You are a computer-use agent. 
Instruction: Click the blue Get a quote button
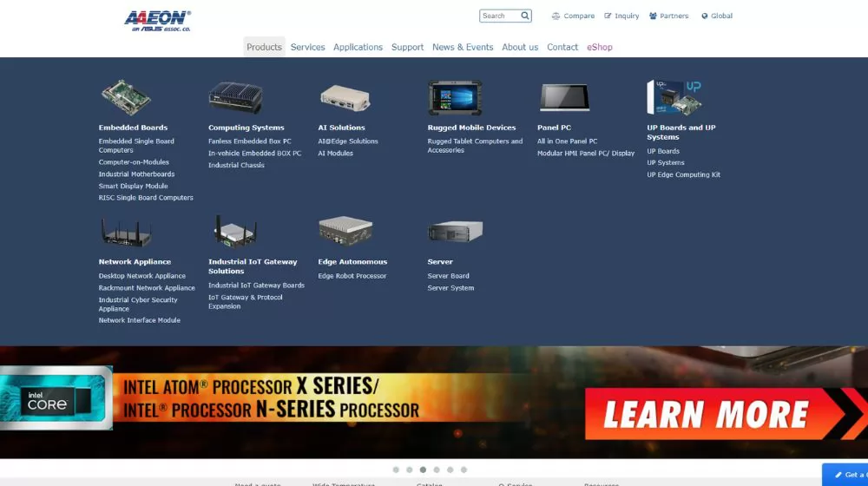[x=845, y=475]
